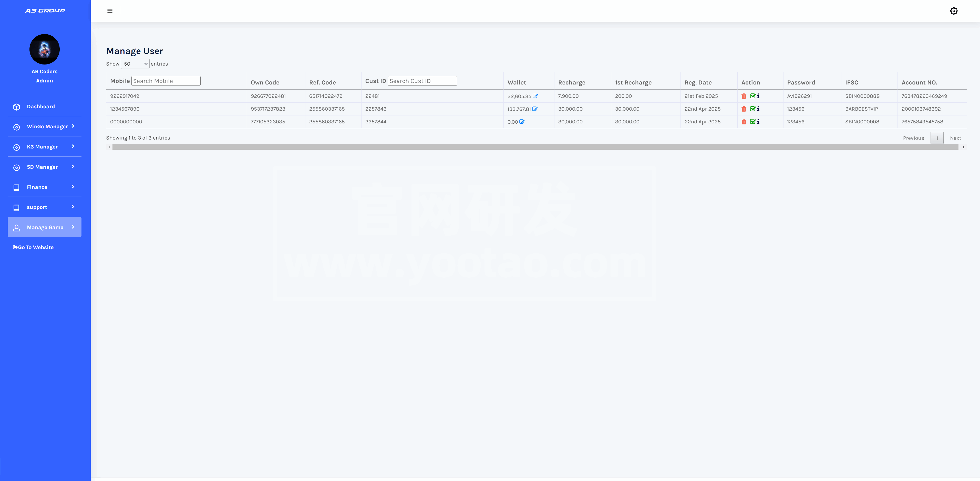Select the 5D Manager menu label
This screenshot has width=980, height=481.
click(x=42, y=167)
